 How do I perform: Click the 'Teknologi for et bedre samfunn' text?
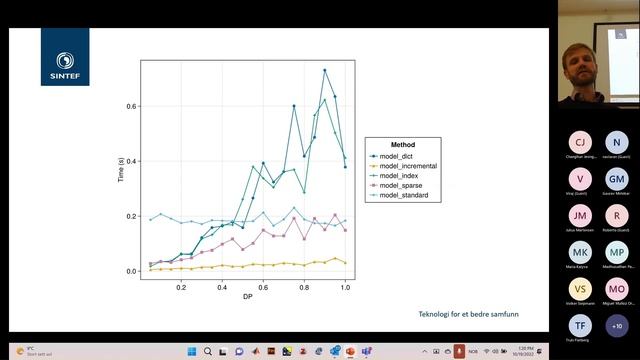pyautogui.click(x=469, y=314)
